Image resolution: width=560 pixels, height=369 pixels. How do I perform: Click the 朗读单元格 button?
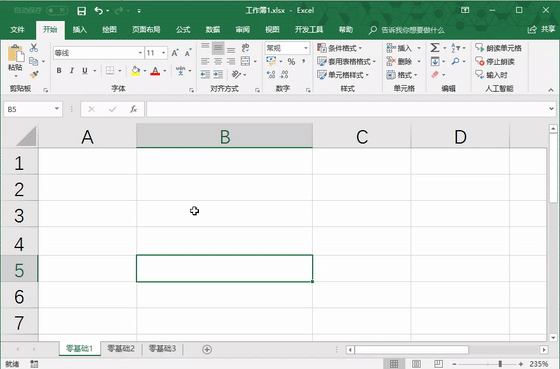(x=498, y=48)
